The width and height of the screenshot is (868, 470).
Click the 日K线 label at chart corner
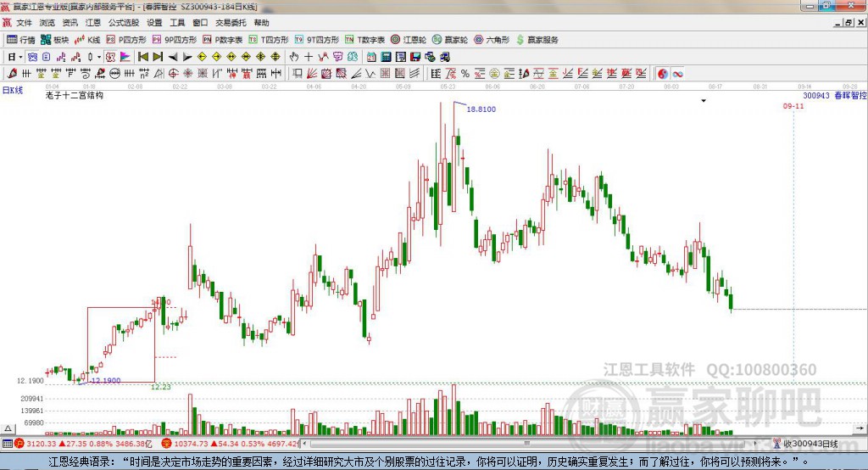point(12,89)
